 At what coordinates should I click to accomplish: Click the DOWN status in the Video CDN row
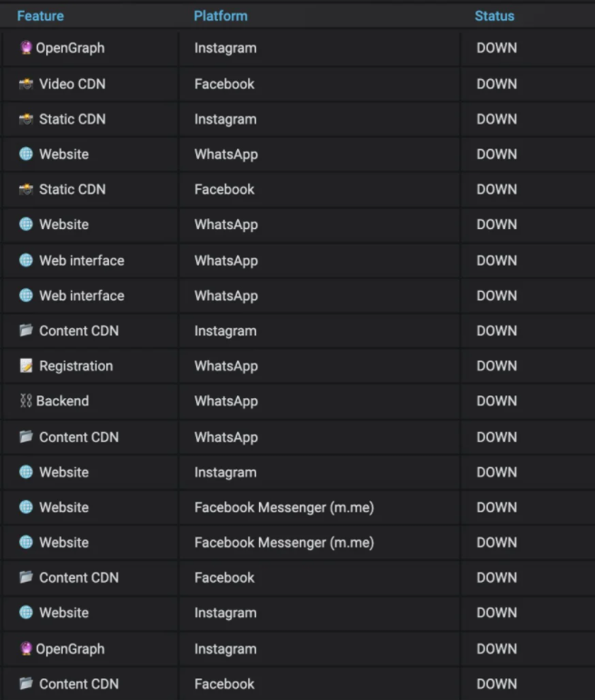497,84
